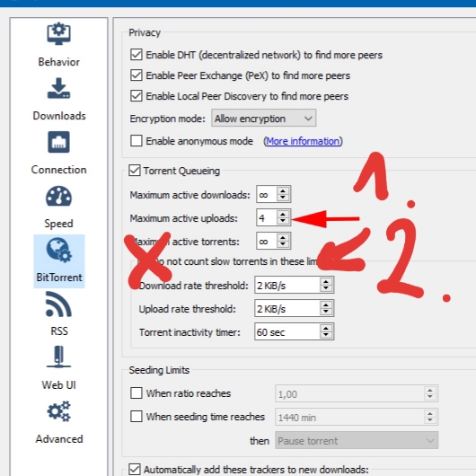Viewport: 476px width, 476px height.
Task: Click the Torrent inactivity timer field
Action: [x=295, y=331]
